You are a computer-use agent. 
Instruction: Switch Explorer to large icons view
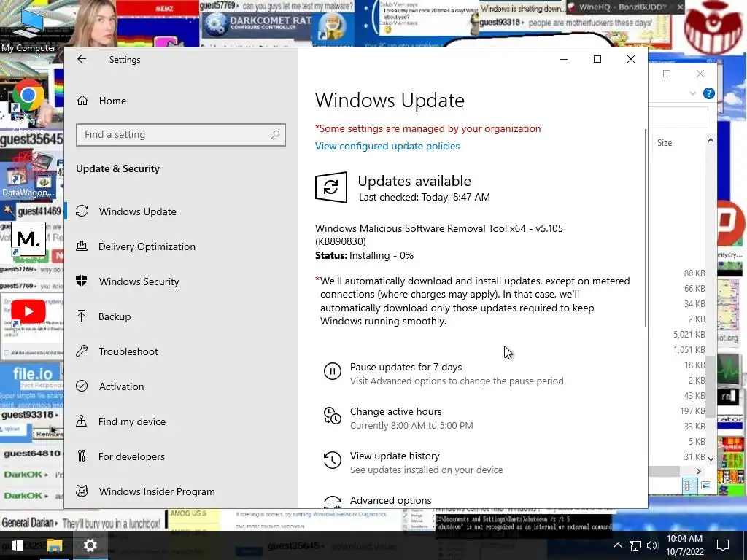pos(706,485)
